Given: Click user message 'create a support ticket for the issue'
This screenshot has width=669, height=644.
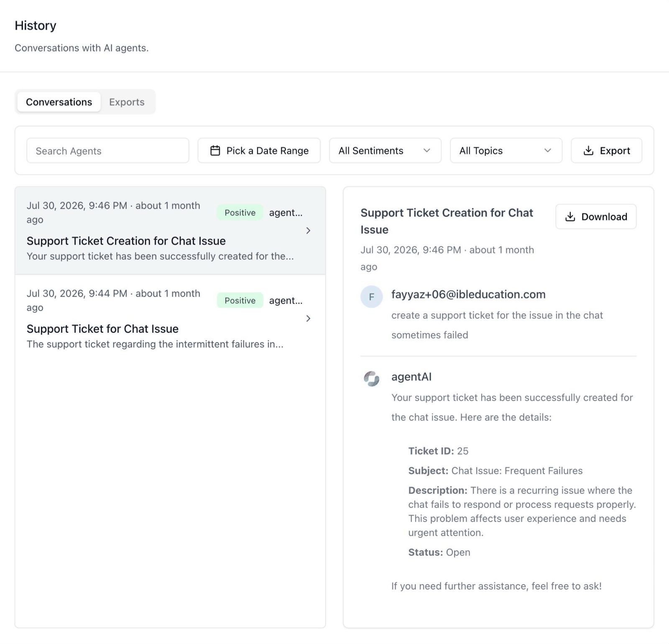Looking at the screenshot, I should click(497, 325).
